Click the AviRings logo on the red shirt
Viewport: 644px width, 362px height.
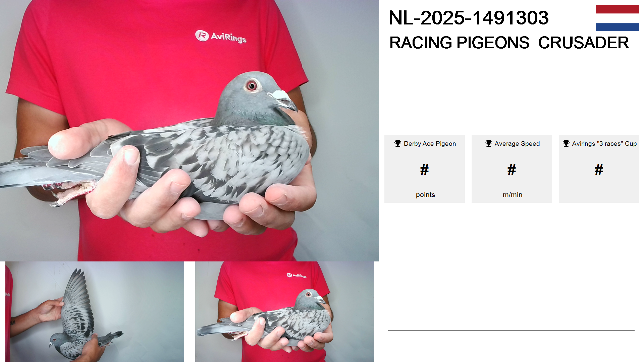221,36
